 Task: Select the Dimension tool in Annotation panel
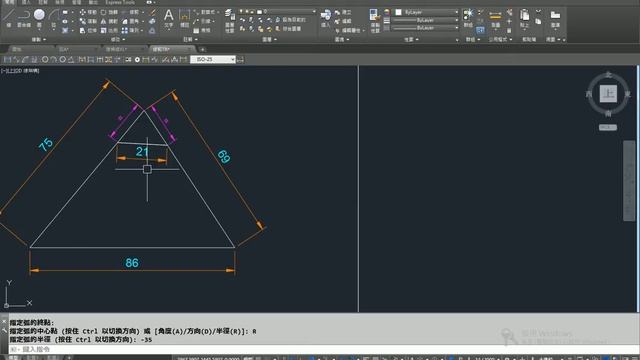[184, 18]
